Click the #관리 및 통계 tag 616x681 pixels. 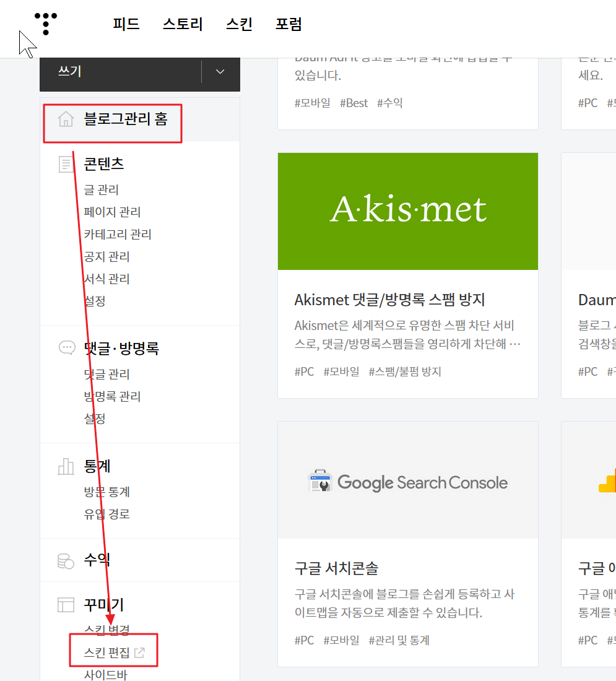(399, 640)
